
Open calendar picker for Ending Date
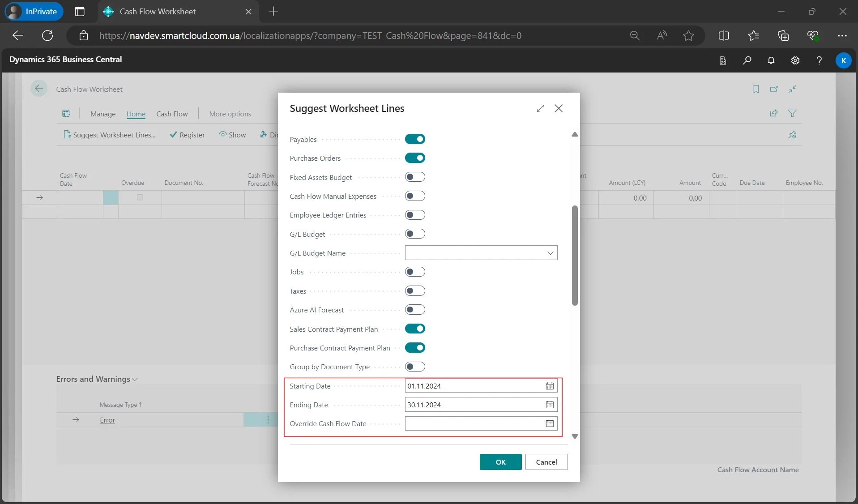pyautogui.click(x=550, y=405)
